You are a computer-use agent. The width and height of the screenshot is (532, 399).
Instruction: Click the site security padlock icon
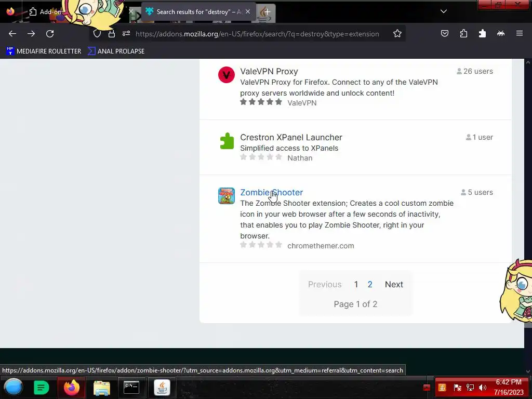point(112,34)
